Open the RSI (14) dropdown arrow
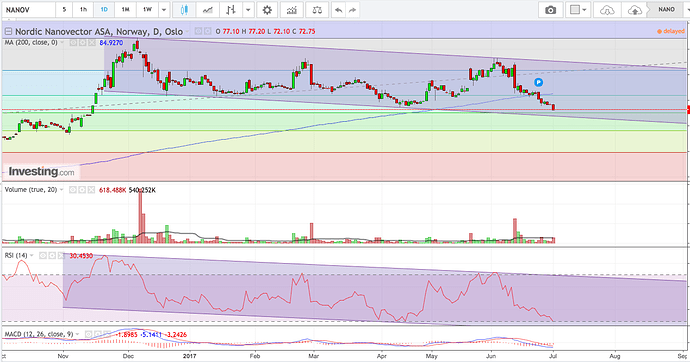The height and width of the screenshot is (362, 690). [x=32, y=255]
